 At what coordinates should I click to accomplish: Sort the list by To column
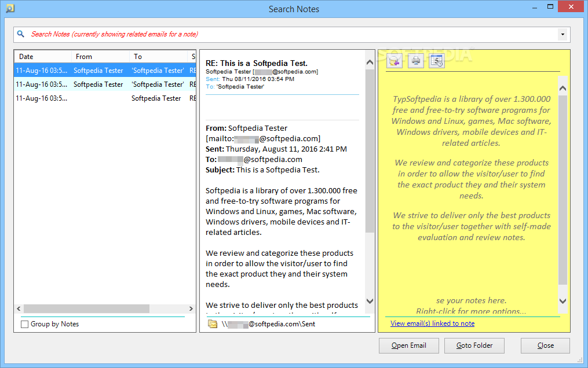(158, 57)
